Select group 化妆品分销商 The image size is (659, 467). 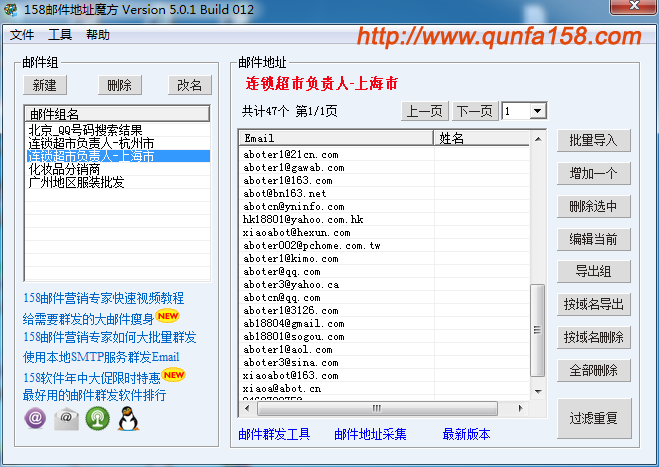pos(118,169)
